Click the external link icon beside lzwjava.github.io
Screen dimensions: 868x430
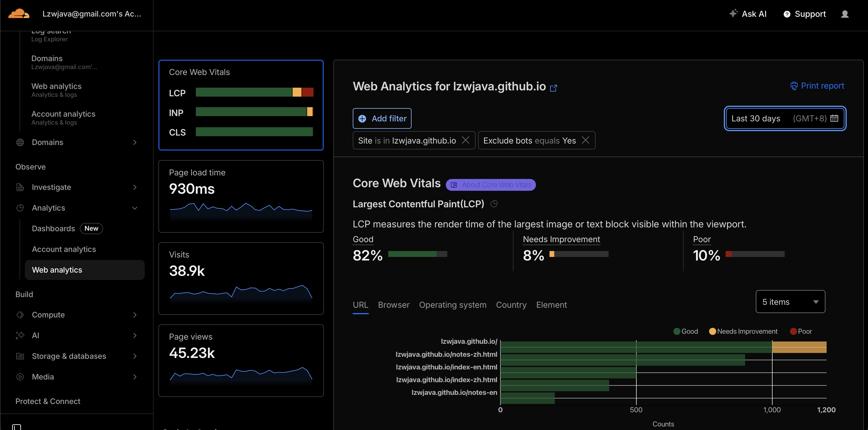pos(553,88)
